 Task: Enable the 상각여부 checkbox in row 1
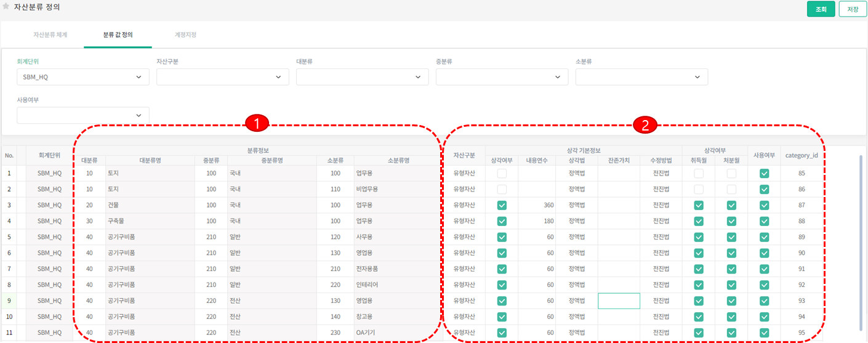502,174
